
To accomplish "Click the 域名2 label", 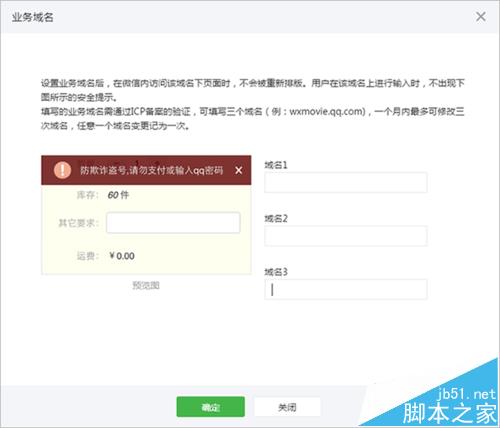I will (x=276, y=218).
